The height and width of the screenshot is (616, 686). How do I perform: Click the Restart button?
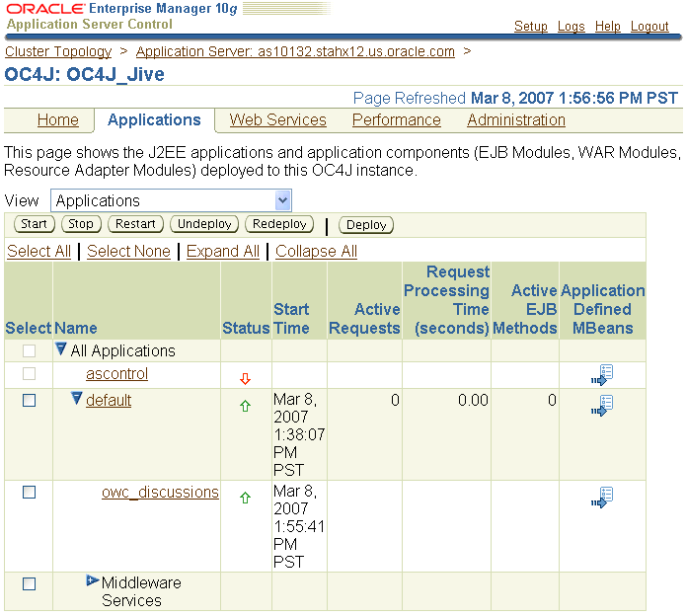click(135, 224)
